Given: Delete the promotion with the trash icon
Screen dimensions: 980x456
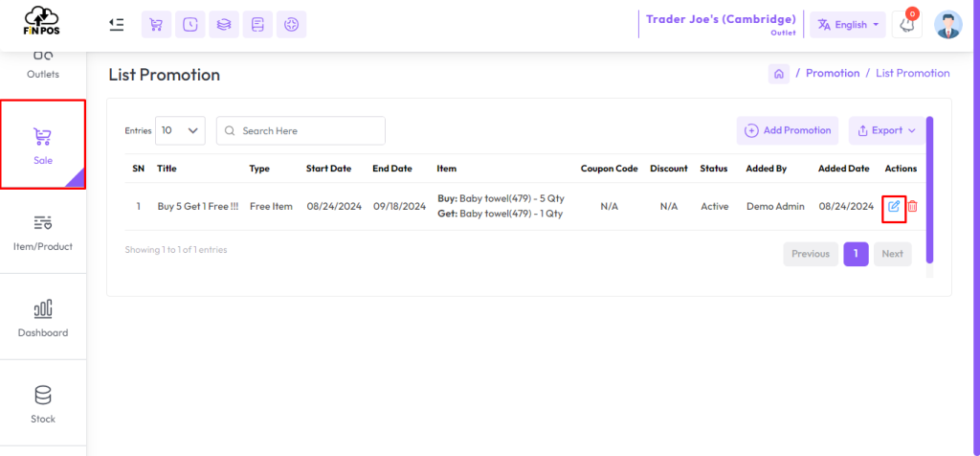Looking at the screenshot, I should pyautogui.click(x=912, y=206).
